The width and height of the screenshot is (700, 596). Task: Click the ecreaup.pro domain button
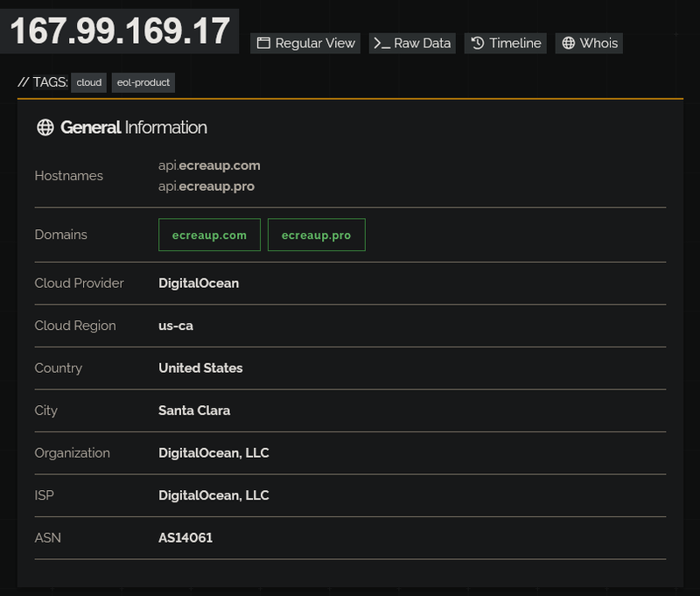(x=317, y=235)
